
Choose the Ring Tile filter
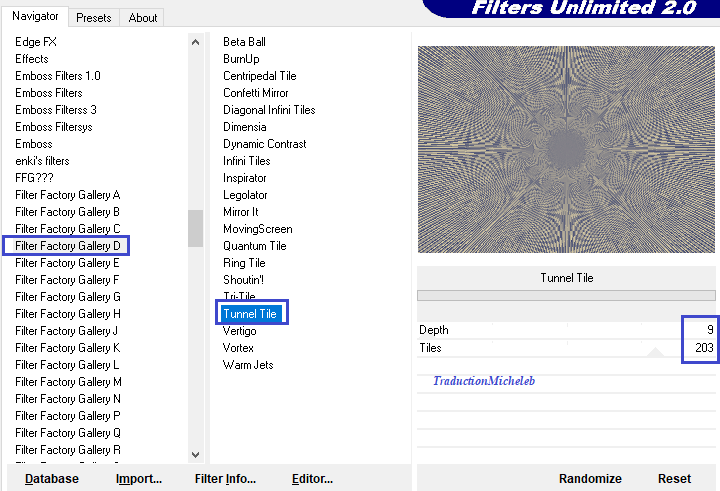coord(244,263)
